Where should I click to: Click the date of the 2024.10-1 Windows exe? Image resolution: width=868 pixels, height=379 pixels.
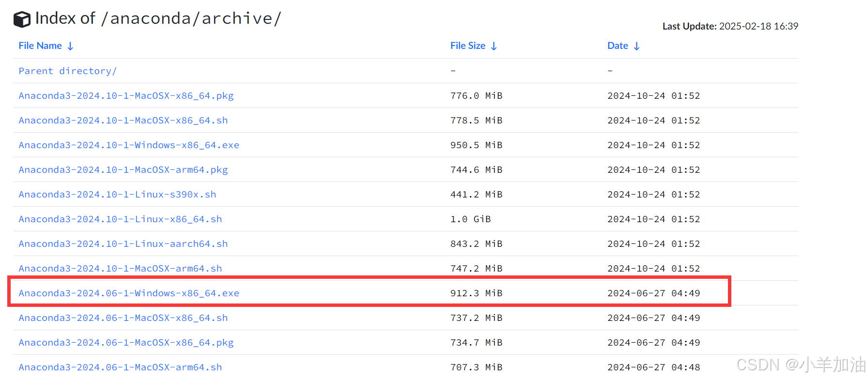coord(654,145)
